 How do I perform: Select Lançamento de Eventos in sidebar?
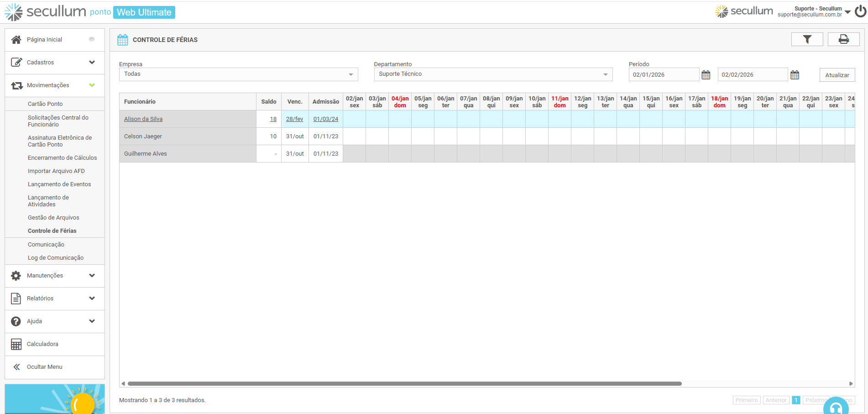pyautogui.click(x=59, y=184)
